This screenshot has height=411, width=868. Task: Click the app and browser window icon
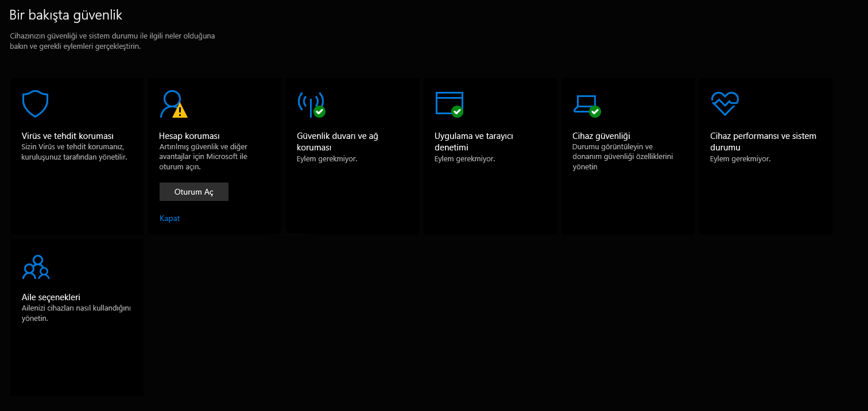pyautogui.click(x=449, y=104)
